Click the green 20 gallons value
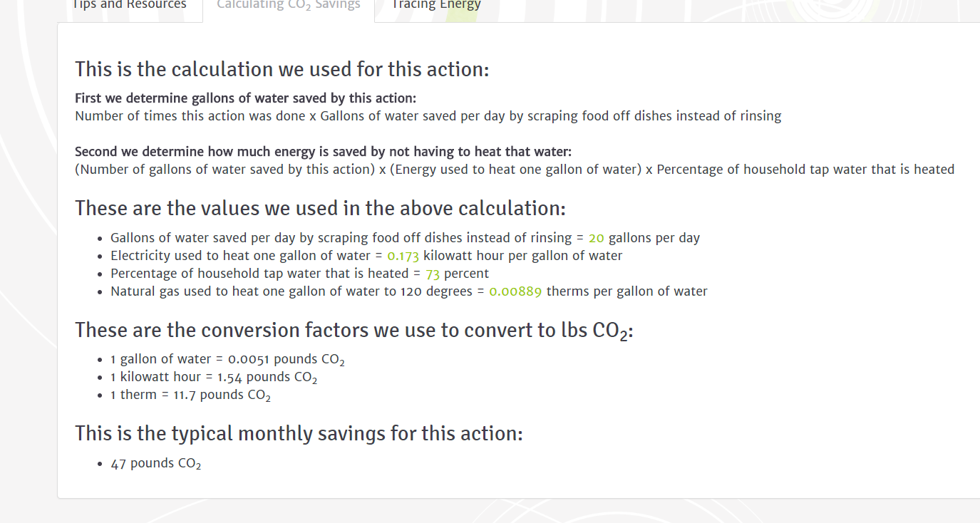 tap(597, 238)
